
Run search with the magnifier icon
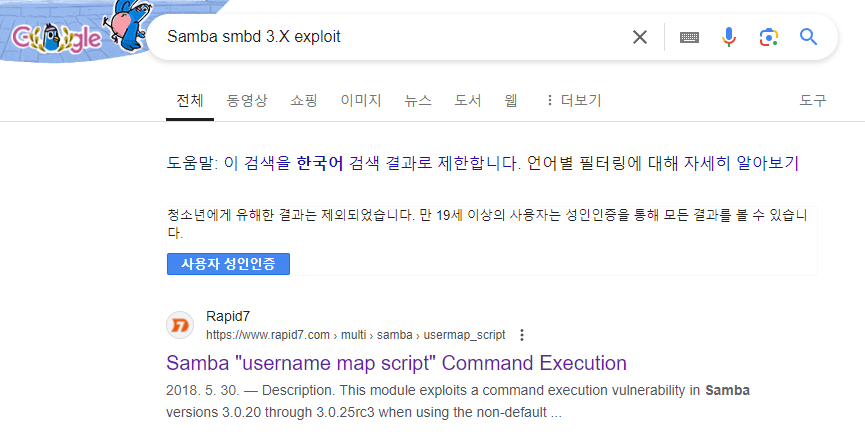tap(808, 37)
